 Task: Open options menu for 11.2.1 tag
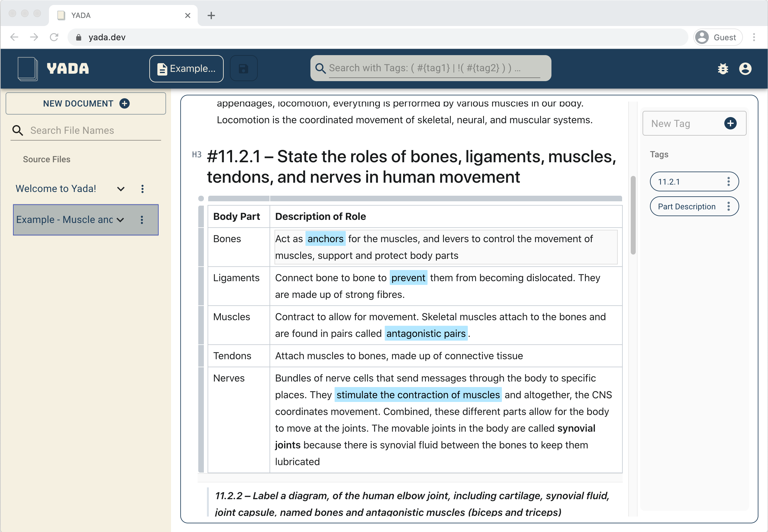pyautogui.click(x=728, y=182)
